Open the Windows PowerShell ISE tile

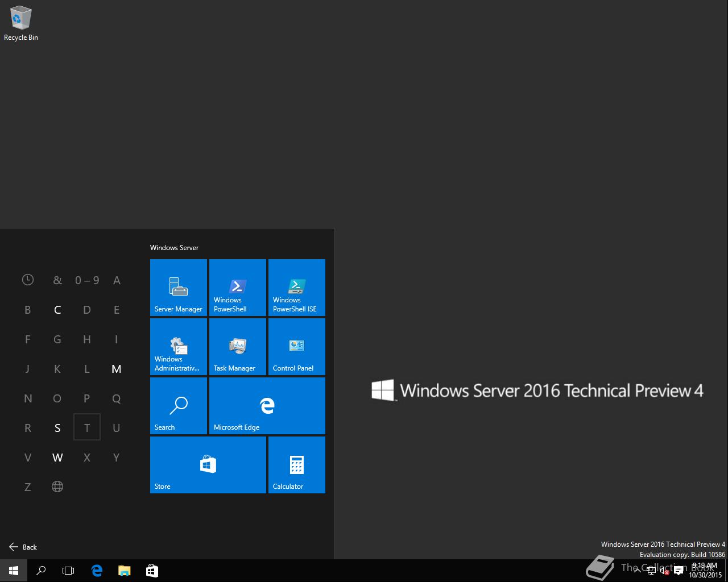(297, 288)
